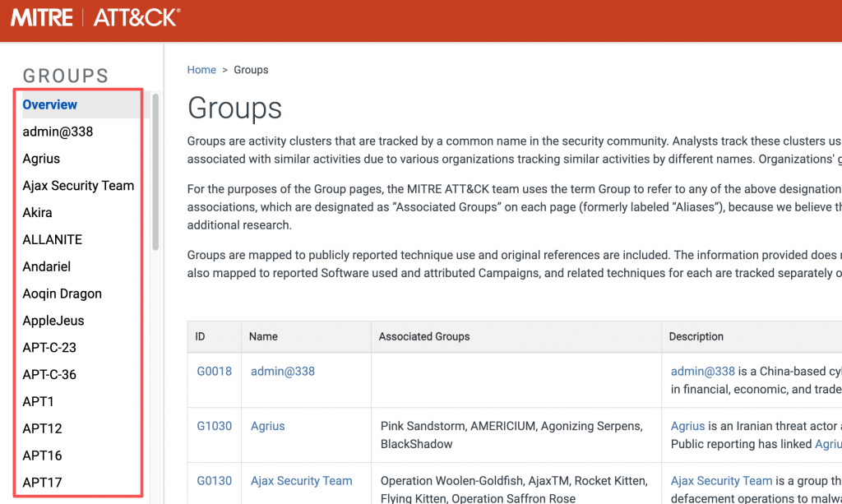
Task: Choose Akira in the groups sidebar
Action: pyautogui.click(x=37, y=212)
